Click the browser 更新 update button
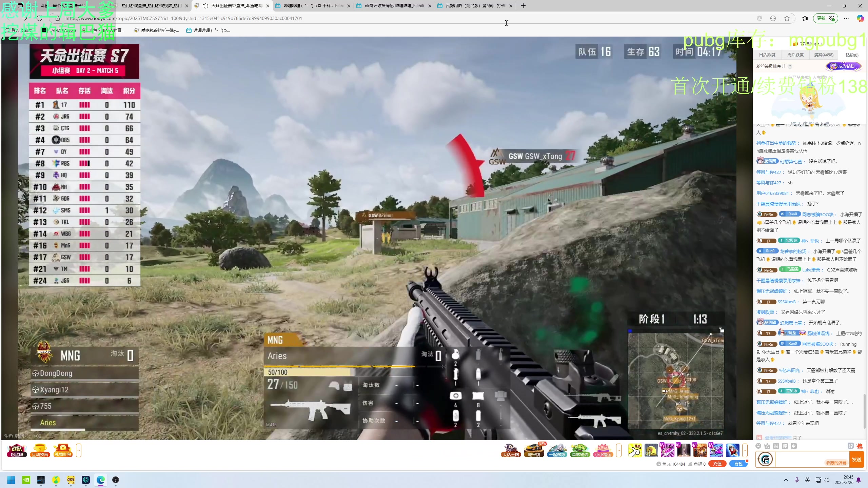This screenshot has height=488, width=868. (x=825, y=18)
